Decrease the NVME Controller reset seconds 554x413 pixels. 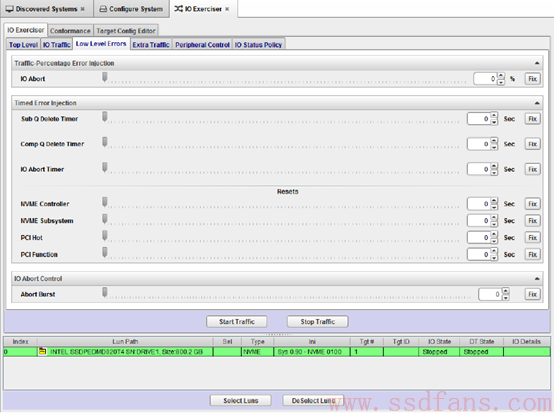[x=494, y=207]
